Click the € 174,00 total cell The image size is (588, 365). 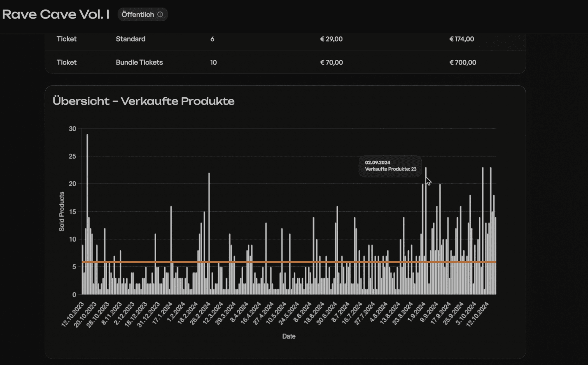(461, 39)
